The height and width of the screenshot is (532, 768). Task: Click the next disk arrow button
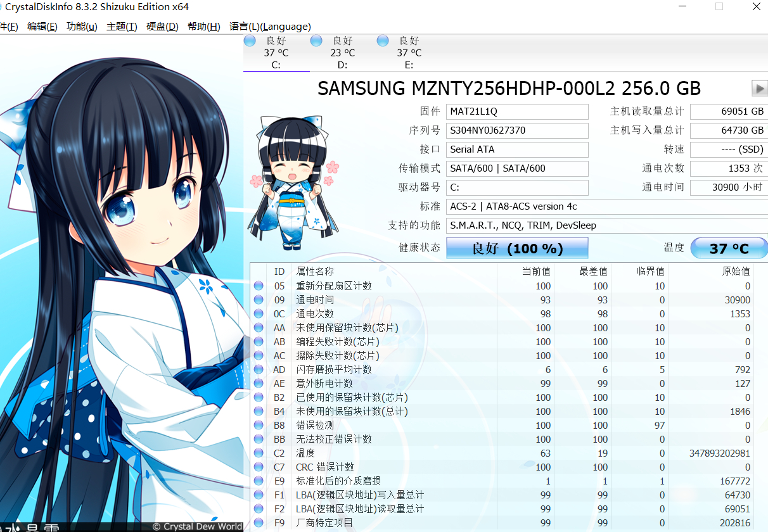[x=759, y=88]
